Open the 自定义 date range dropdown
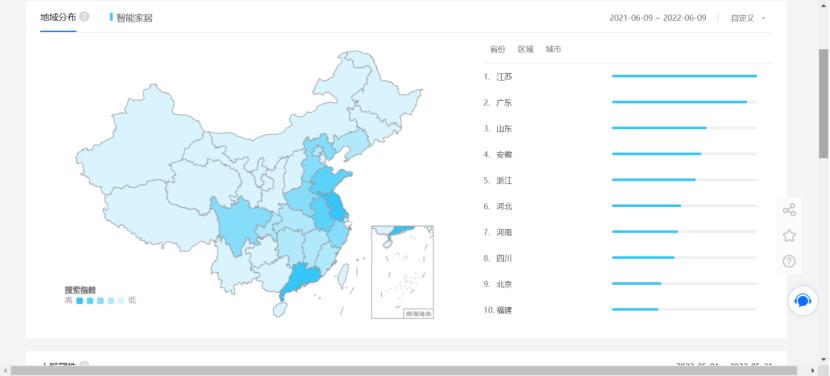This screenshot has width=830, height=376. tap(748, 18)
